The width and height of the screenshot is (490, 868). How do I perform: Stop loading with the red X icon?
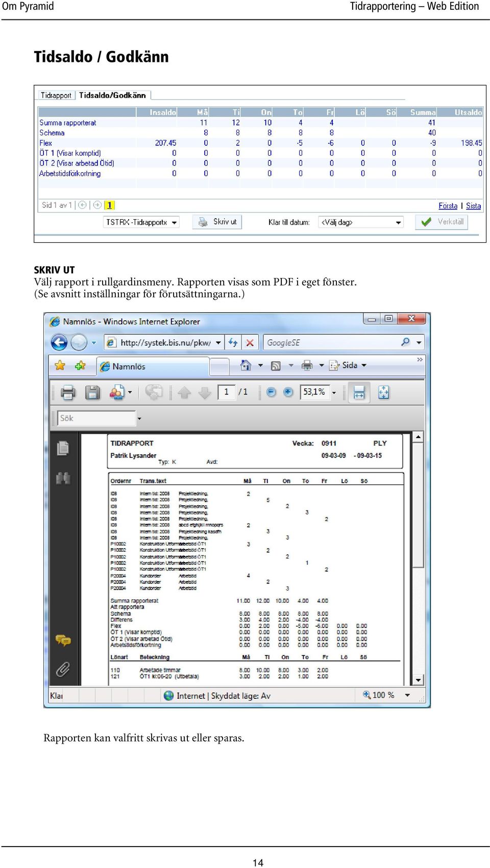[250, 342]
